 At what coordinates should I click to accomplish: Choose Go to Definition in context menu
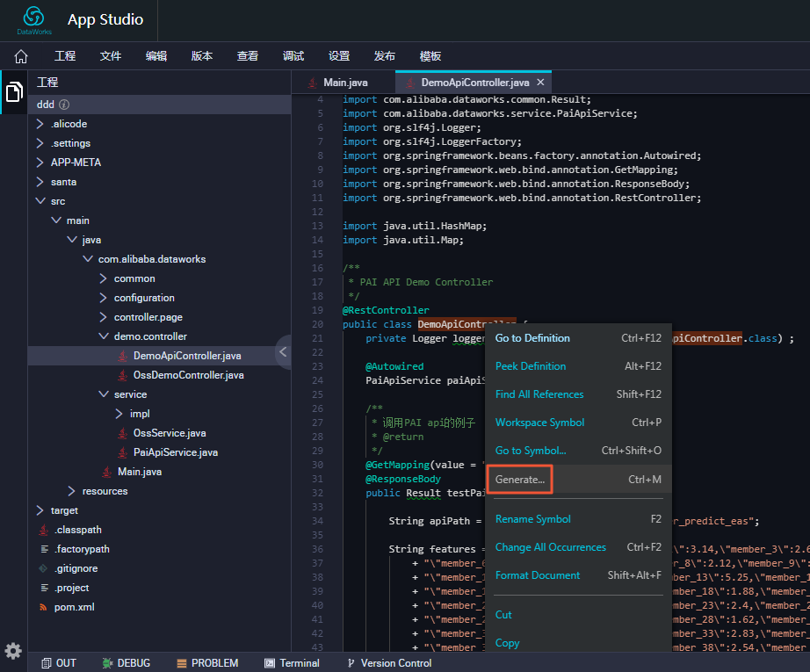click(578, 338)
